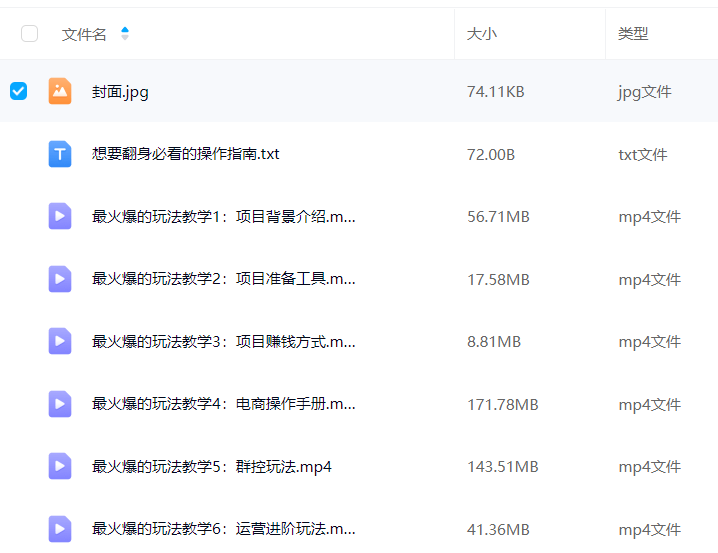Click the 143.51MB size value
Viewport: 718px width, 553px height.
[502, 466]
